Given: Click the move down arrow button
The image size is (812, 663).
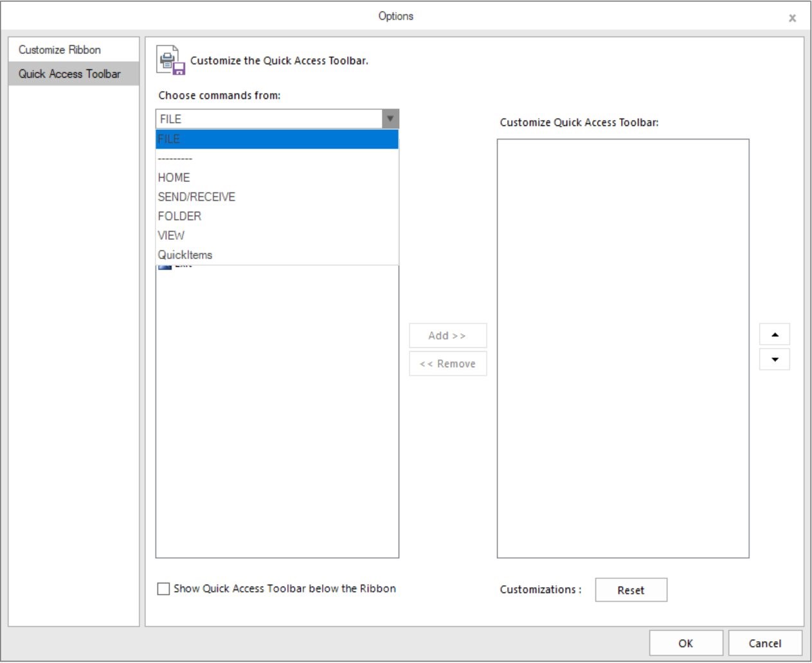Looking at the screenshot, I should tap(775, 359).
